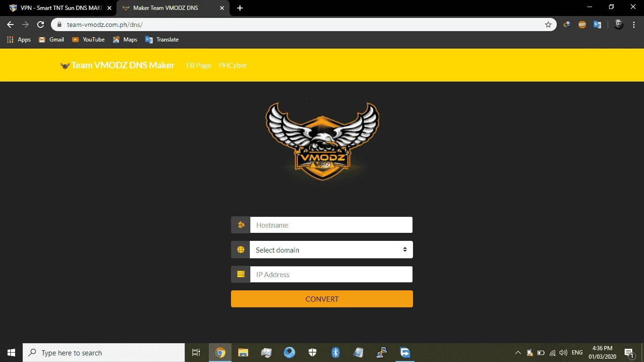This screenshot has width=644, height=362.
Task: Open the Chrome three-dot menu
Action: 633,25
